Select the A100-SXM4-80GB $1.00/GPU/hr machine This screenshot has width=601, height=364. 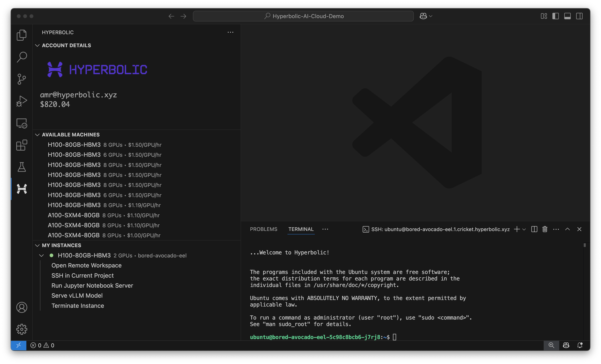pos(137,235)
